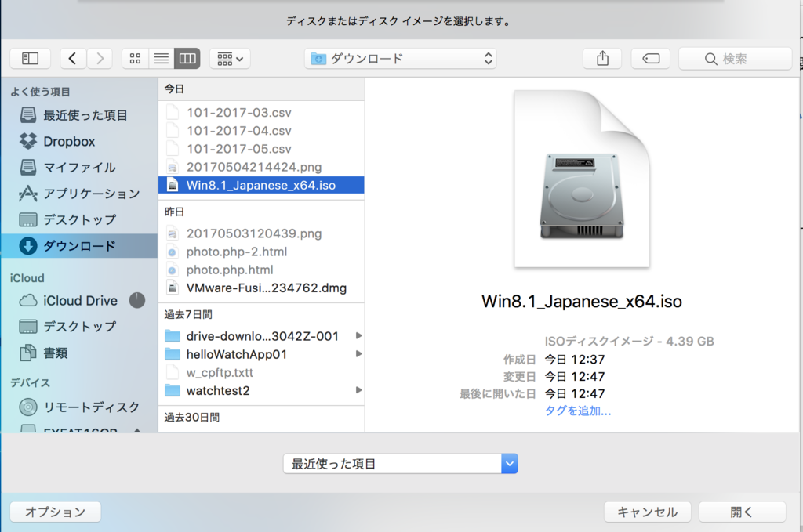The image size is (803, 532).
Task: Open the ダウンロード folder location popup
Action: [402, 59]
